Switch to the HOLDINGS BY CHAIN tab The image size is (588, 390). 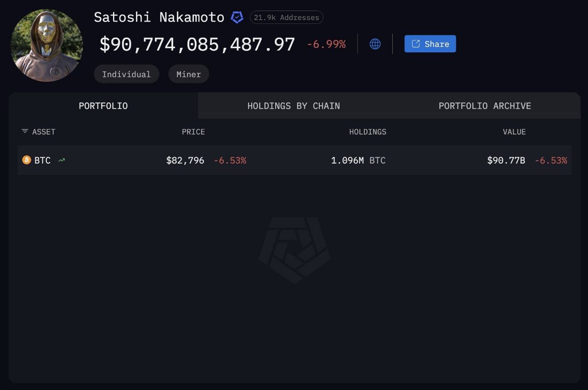[294, 106]
